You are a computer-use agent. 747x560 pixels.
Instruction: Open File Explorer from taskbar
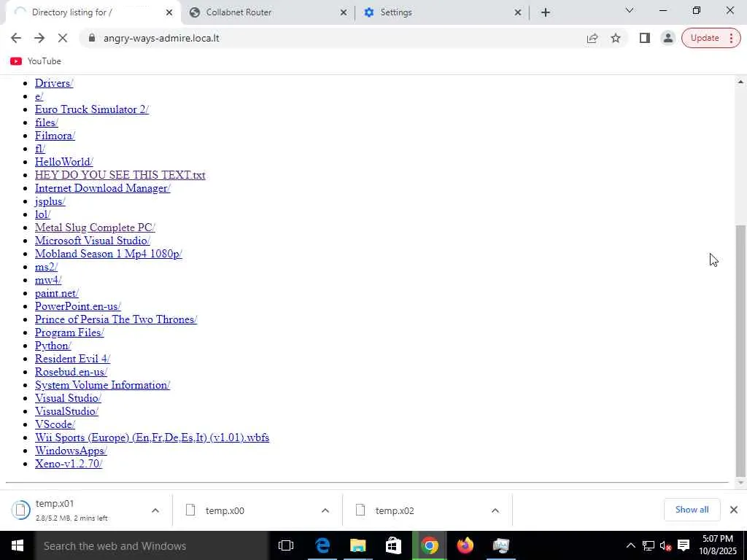coord(357,545)
